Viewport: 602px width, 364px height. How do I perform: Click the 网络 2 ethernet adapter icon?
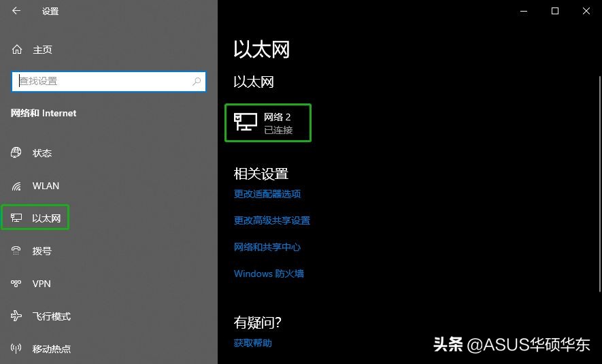[246, 122]
